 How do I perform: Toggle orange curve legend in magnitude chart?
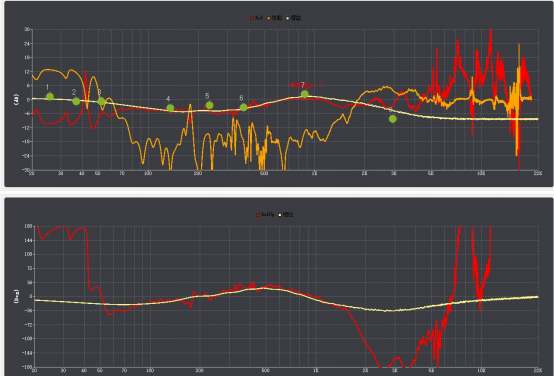pyautogui.click(x=275, y=18)
